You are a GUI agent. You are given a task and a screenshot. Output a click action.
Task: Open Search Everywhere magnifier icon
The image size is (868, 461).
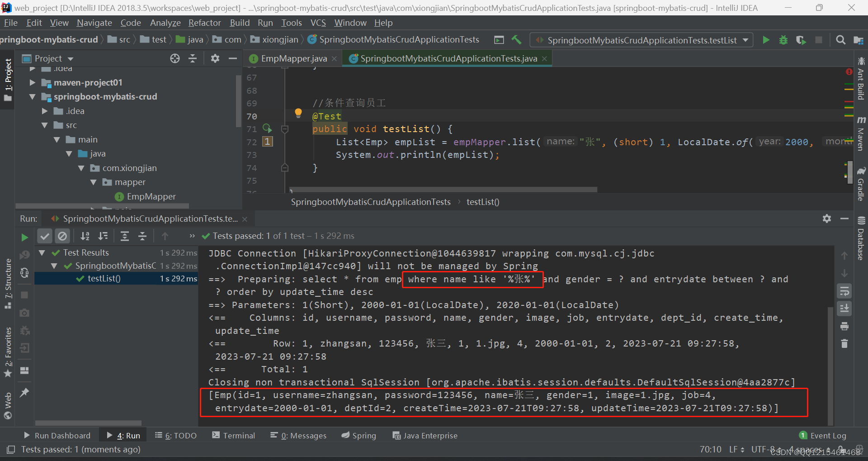point(840,40)
